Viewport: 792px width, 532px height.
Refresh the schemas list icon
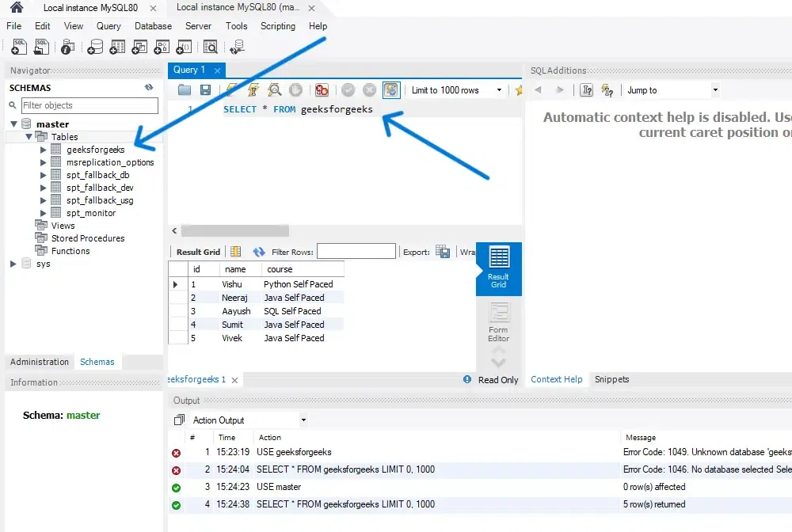149,87
